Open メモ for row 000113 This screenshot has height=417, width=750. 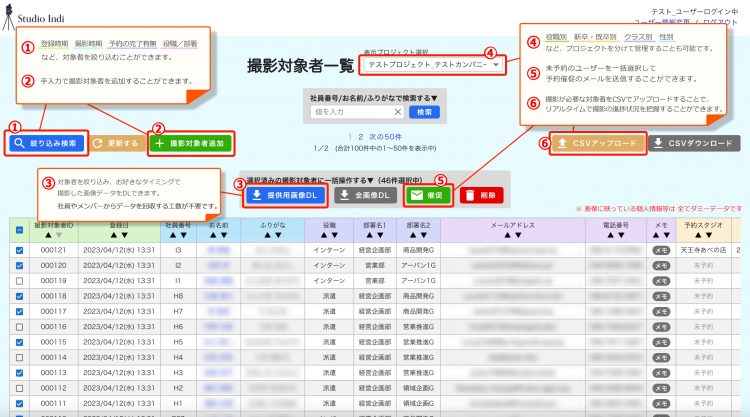click(x=661, y=373)
